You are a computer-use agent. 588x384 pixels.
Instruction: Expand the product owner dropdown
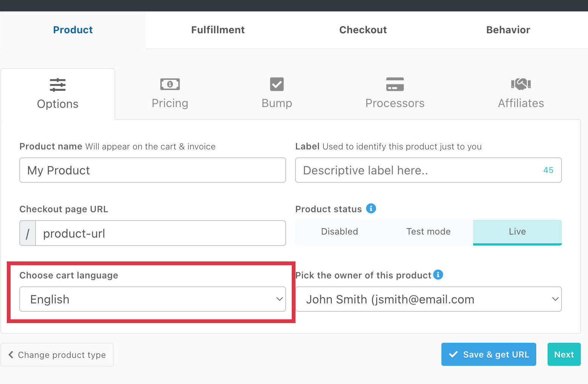(428, 299)
